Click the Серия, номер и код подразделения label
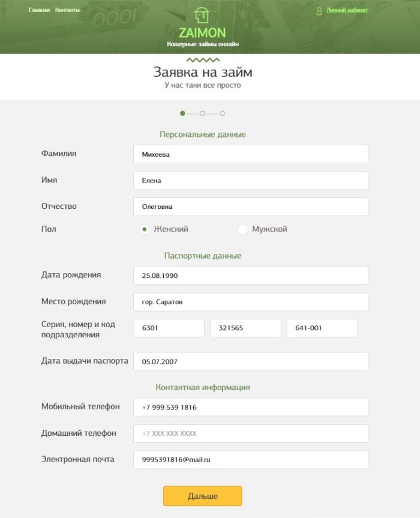 (x=78, y=330)
